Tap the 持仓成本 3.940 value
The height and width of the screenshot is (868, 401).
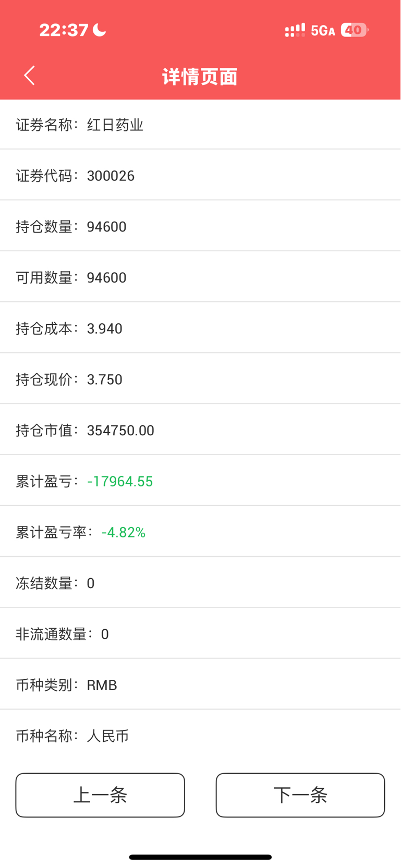tap(105, 328)
